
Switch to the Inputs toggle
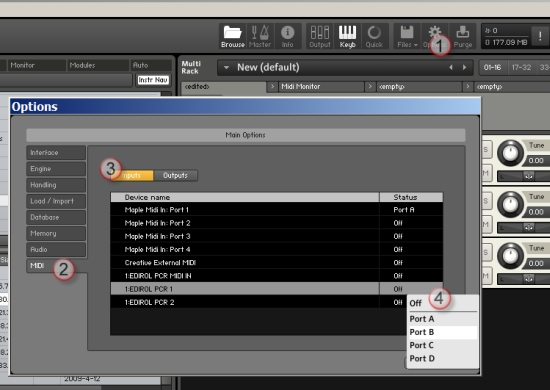pyautogui.click(x=133, y=175)
